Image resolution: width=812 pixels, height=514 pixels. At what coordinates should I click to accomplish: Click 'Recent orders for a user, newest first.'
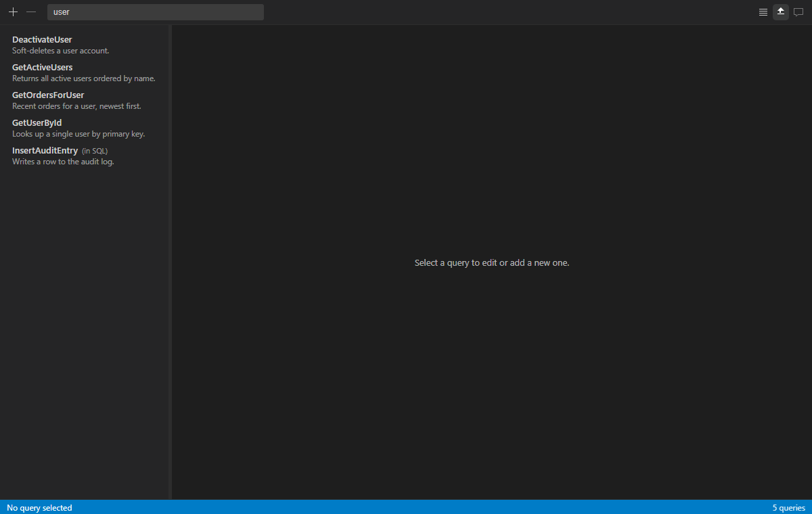pyautogui.click(x=76, y=106)
